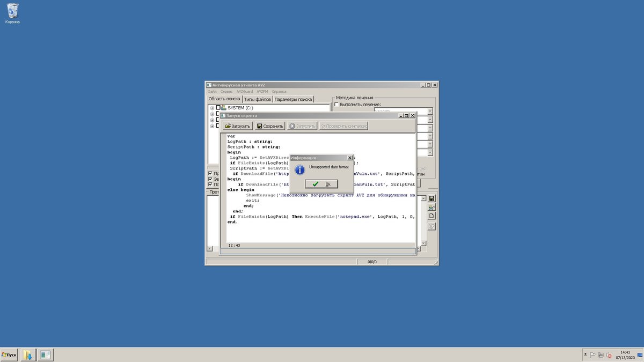Click the save protocol floppy icon

click(431, 198)
